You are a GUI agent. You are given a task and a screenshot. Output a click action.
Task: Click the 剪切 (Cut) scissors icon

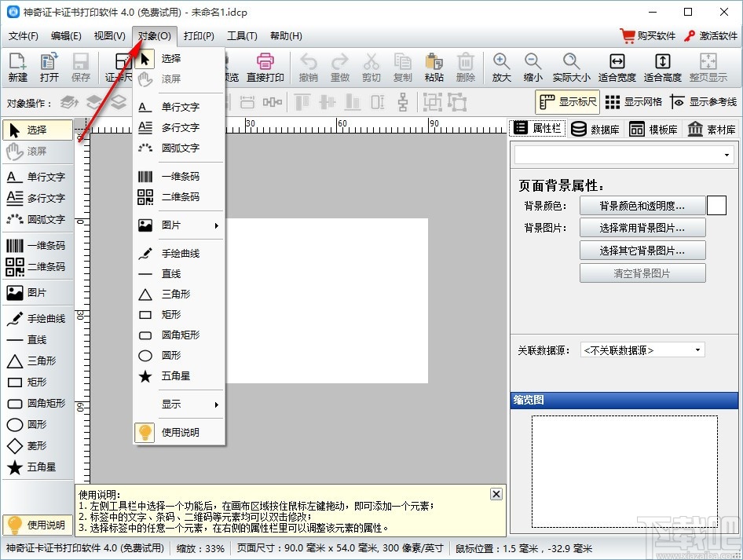371,67
